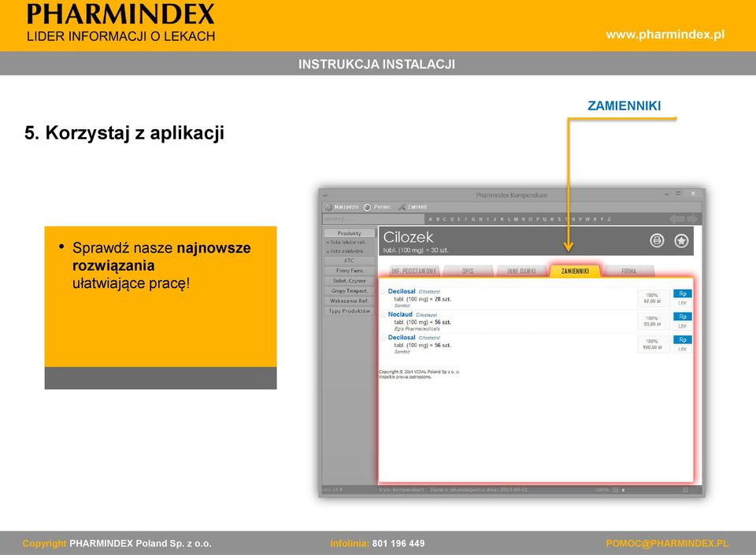Open the Noclaud product link

click(x=400, y=314)
